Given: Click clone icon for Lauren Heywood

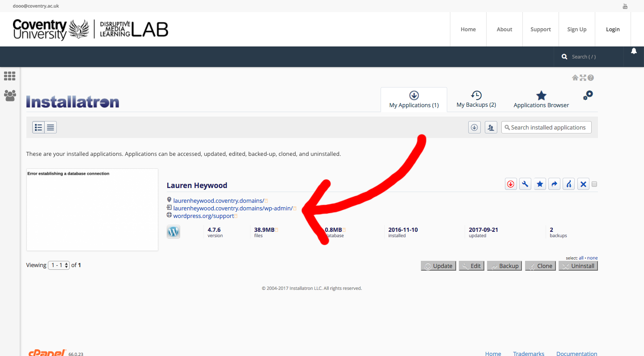Looking at the screenshot, I should pos(569,184).
